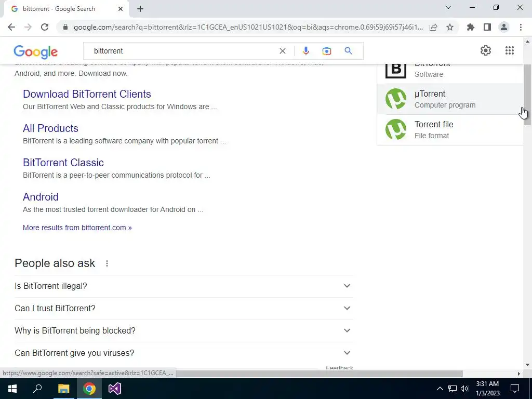The height and width of the screenshot is (399, 532).
Task: Open the taskbar clock and date
Action: click(487, 389)
